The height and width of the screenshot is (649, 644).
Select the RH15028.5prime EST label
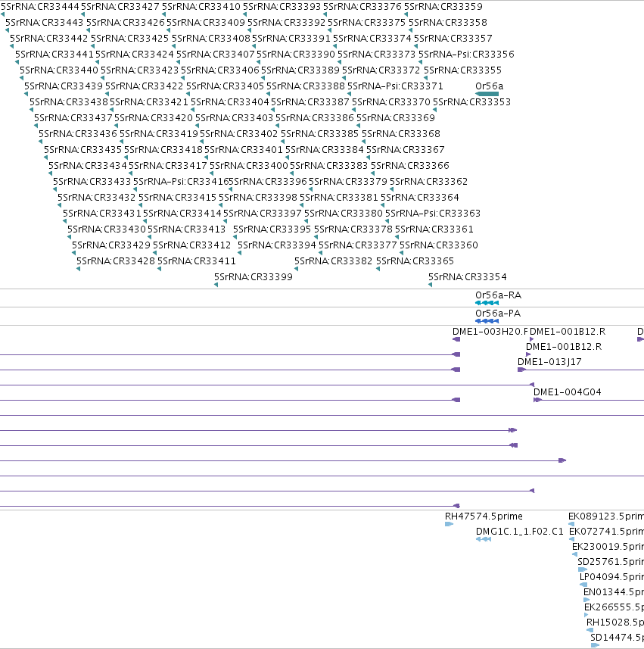pyautogui.click(x=615, y=622)
